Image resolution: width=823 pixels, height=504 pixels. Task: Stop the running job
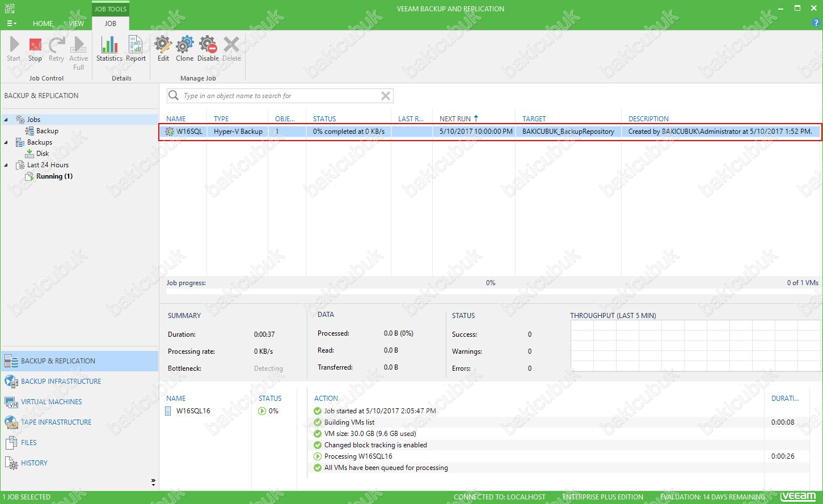coord(35,49)
